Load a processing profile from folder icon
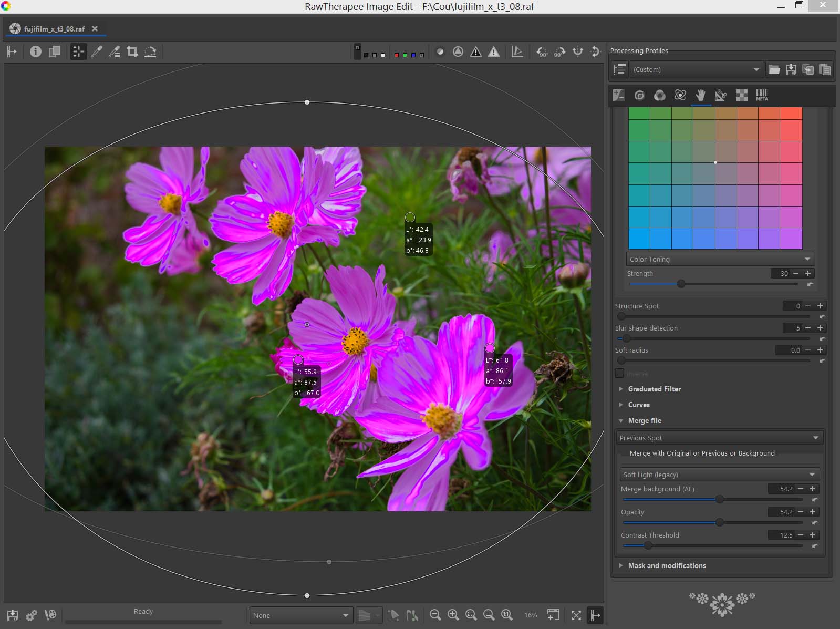 pyautogui.click(x=774, y=69)
